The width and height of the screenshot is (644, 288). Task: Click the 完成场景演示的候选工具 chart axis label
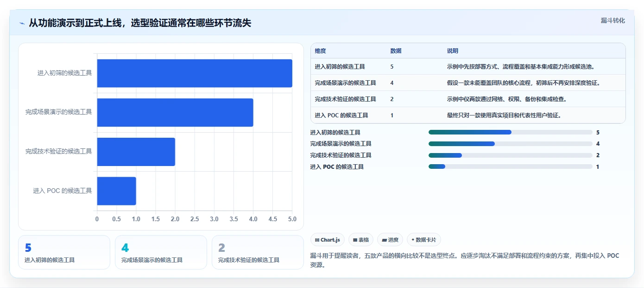point(59,112)
